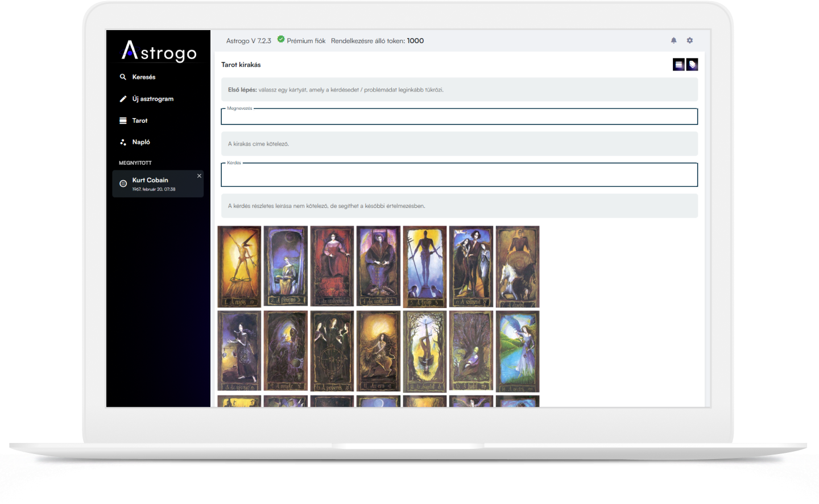This screenshot has width=819, height=504.
Task: Click the globe icon beside Kurt Cobain
Action: coord(123,184)
